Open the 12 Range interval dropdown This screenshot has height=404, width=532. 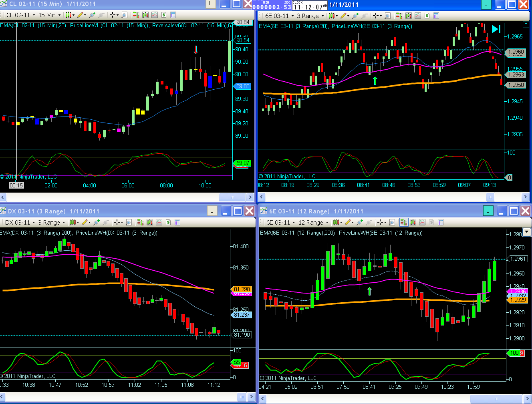[313, 223]
